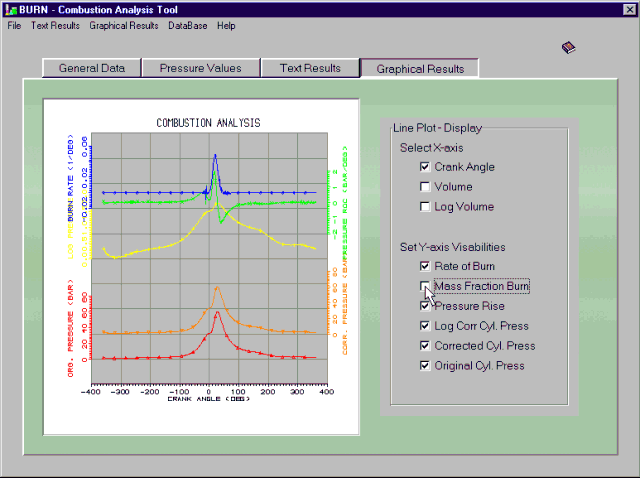Click the COMBUSTION ANALYSIS plot title

coord(209,123)
